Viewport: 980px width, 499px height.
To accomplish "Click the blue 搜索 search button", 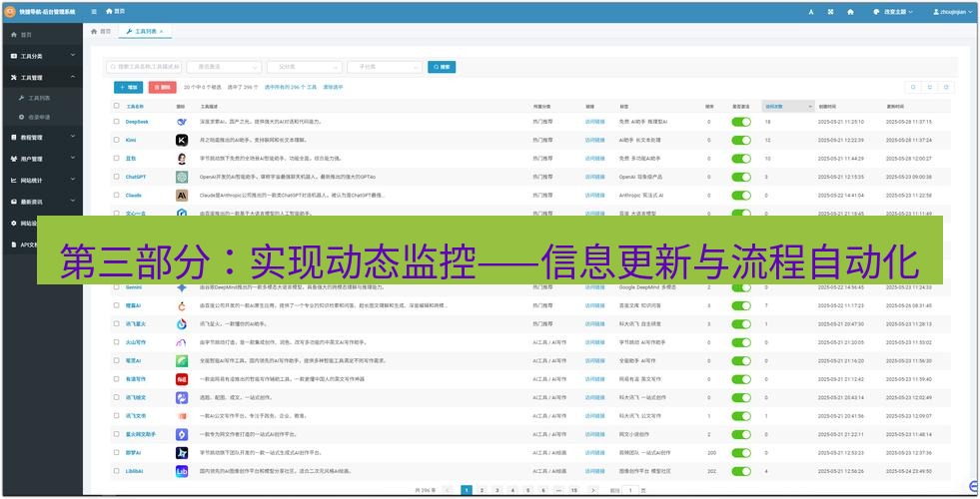I will click(x=442, y=67).
